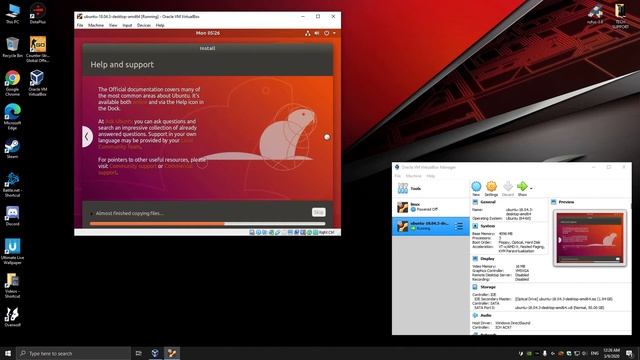Open the dropdown arrow beside Show
The height and width of the screenshot is (360, 640).
pyautogui.click(x=531, y=189)
